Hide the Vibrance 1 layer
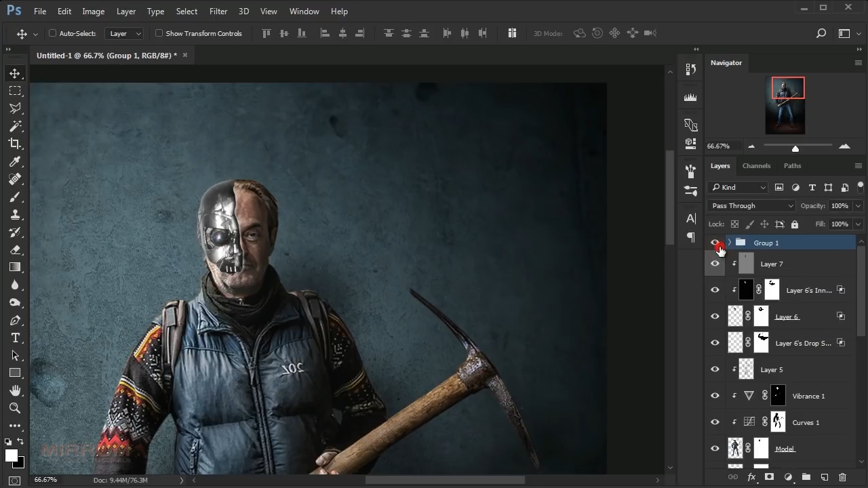The height and width of the screenshot is (488, 868). (715, 396)
